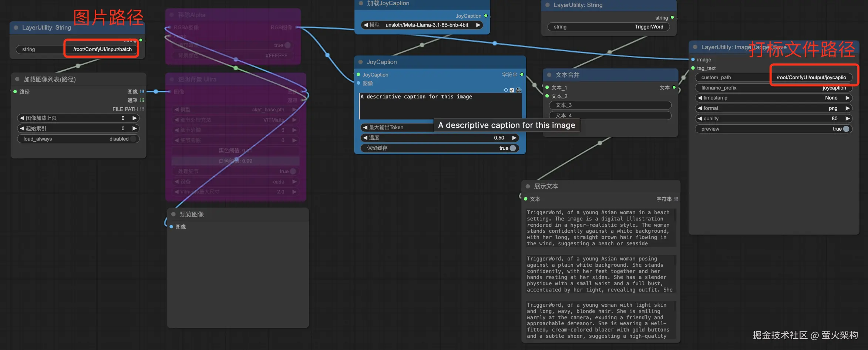This screenshot has width=868, height=350.
Task: Increase quality with its right arrow
Action: 848,118
